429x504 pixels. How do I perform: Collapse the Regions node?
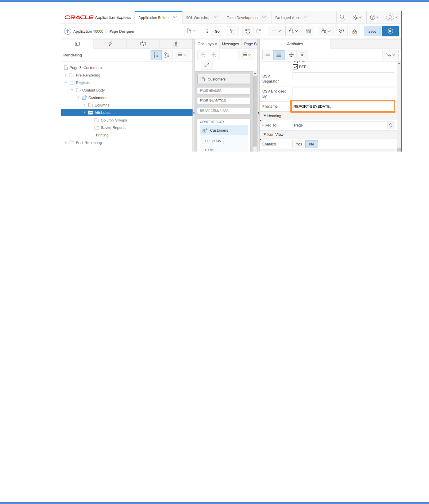(66, 83)
